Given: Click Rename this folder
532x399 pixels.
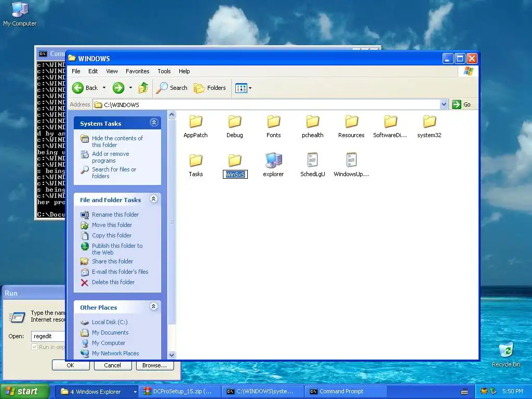Looking at the screenshot, I should 115,215.
